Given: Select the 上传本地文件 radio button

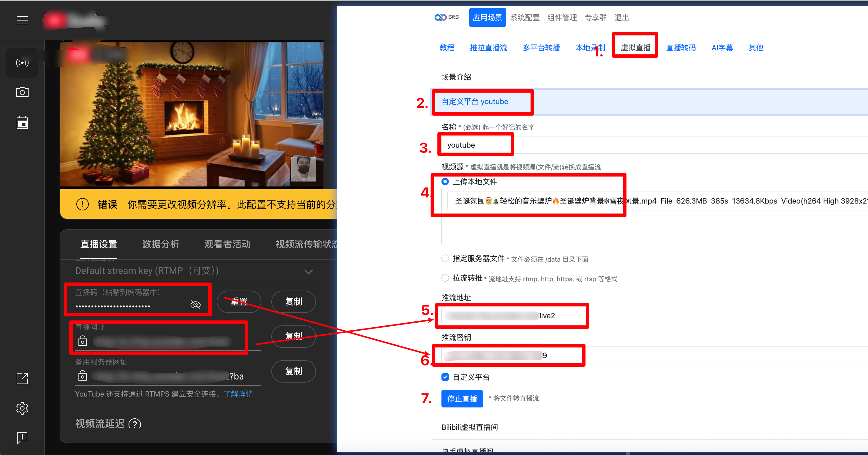Looking at the screenshot, I should (x=445, y=182).
